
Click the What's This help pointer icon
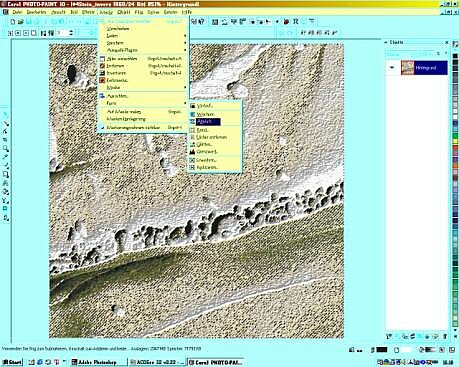pyautogui.click(x=201, y=22)
